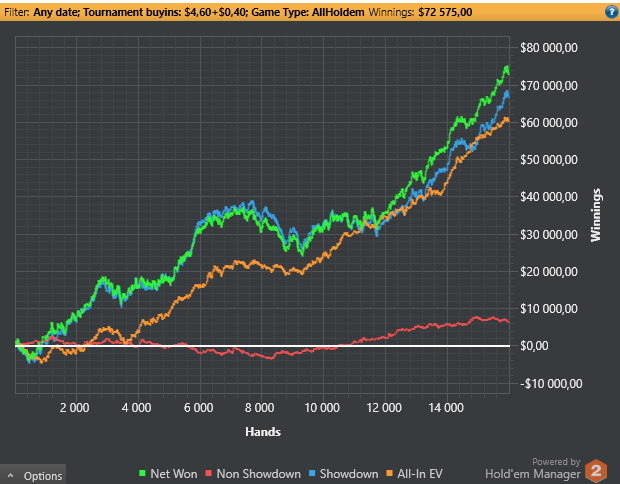Viewport: 620px width, 484px height.
Task: Click the green Net Won line's final peak
Action: pos(507,68)
